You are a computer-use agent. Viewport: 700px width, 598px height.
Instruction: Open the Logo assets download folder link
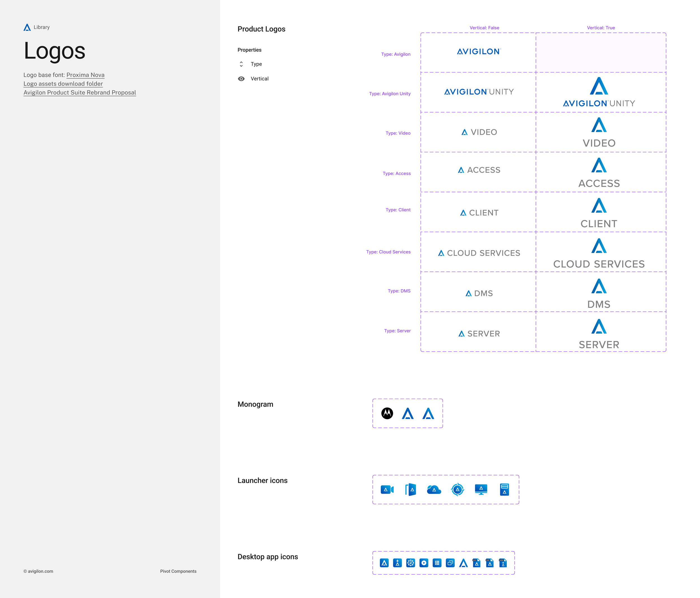click(63, 84)
